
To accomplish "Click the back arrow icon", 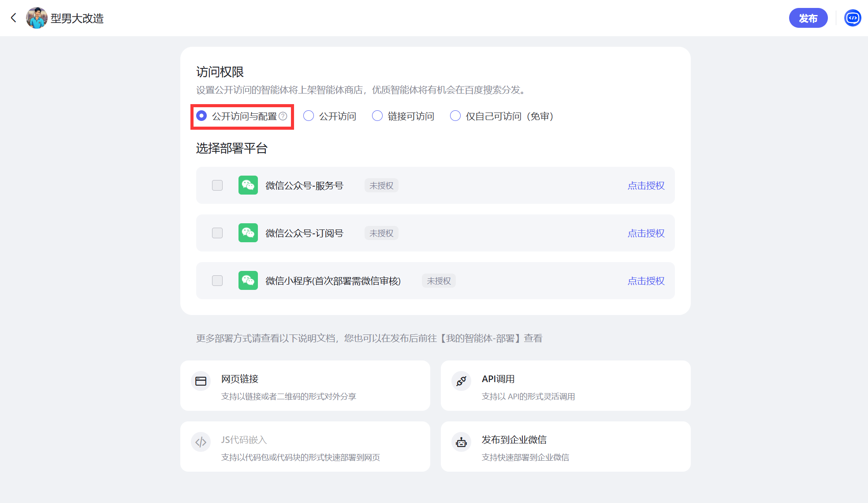I will tap(14, 18).
